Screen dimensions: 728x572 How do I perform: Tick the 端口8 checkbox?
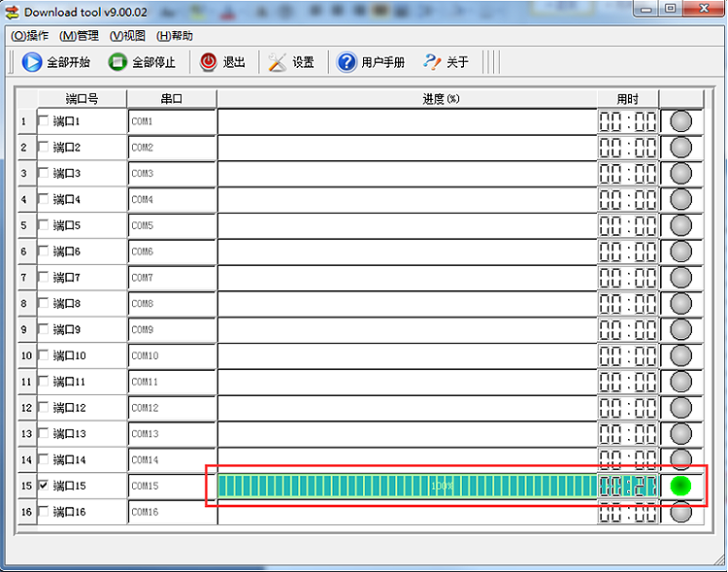pyautogui.click(x=44, y=303)
